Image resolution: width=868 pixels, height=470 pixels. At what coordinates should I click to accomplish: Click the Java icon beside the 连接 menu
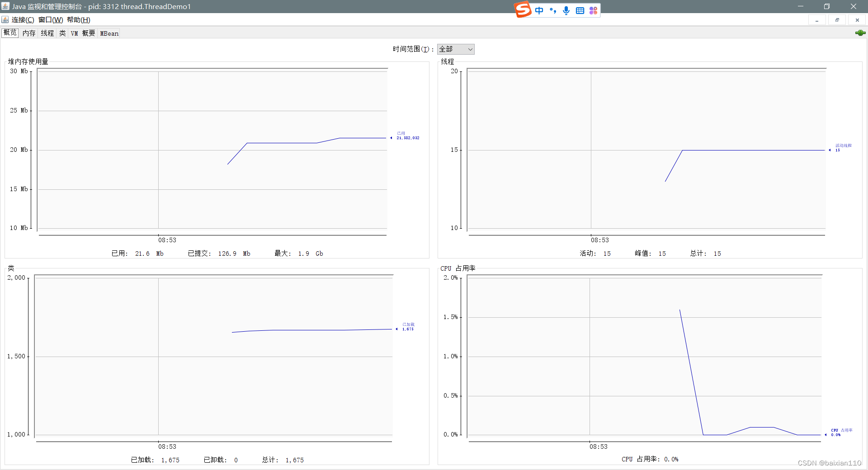tap(5, 19)
